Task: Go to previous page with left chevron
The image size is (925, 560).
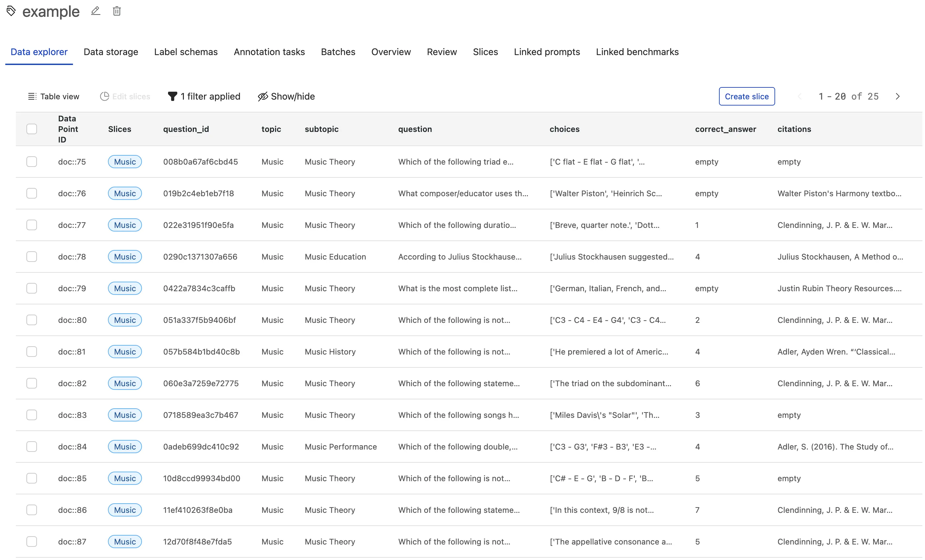Action: (x=800, y=96)
